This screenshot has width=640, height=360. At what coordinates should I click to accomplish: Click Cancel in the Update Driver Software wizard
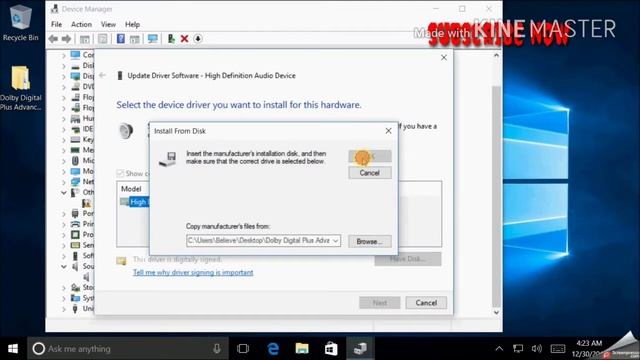pyautogui.click(x=426, y=303)
